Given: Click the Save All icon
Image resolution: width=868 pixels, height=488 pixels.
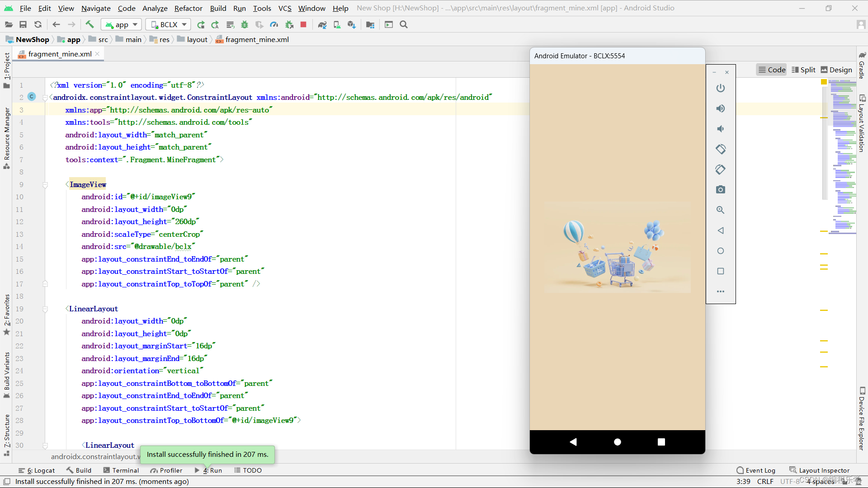Looking at the screenshot, I should pyautogui.click(x=23, y=25).
